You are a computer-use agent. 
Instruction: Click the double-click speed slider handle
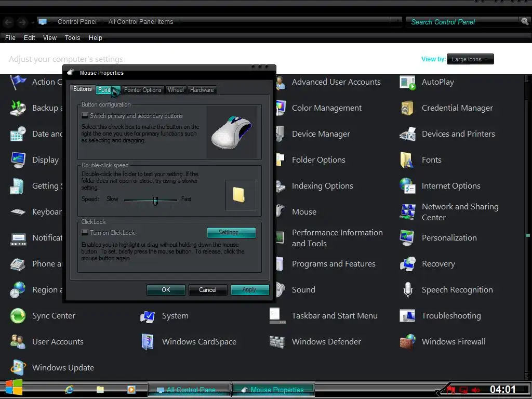[x=155, y=201]
